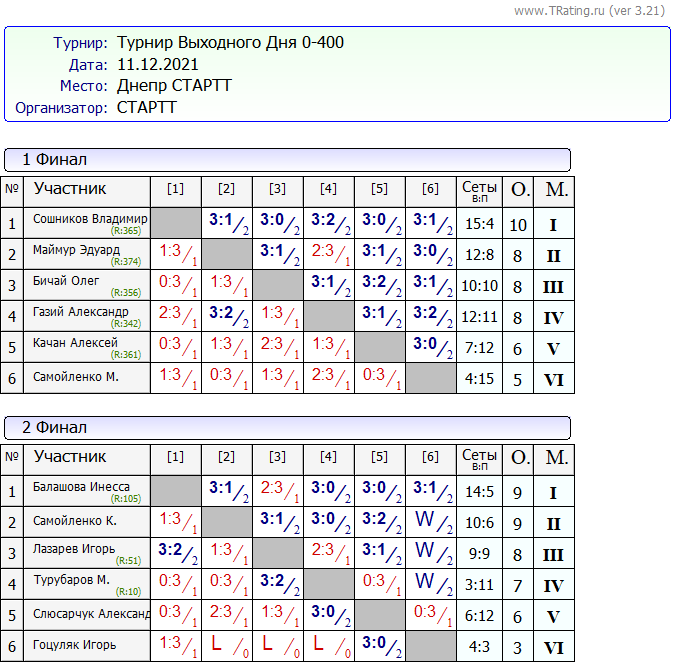
Task: Select the '2 Финал' group header
Action: tap(55, 428)
